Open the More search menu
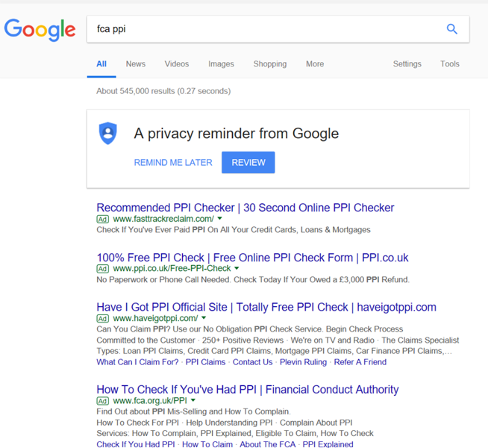 pos(315,64)
